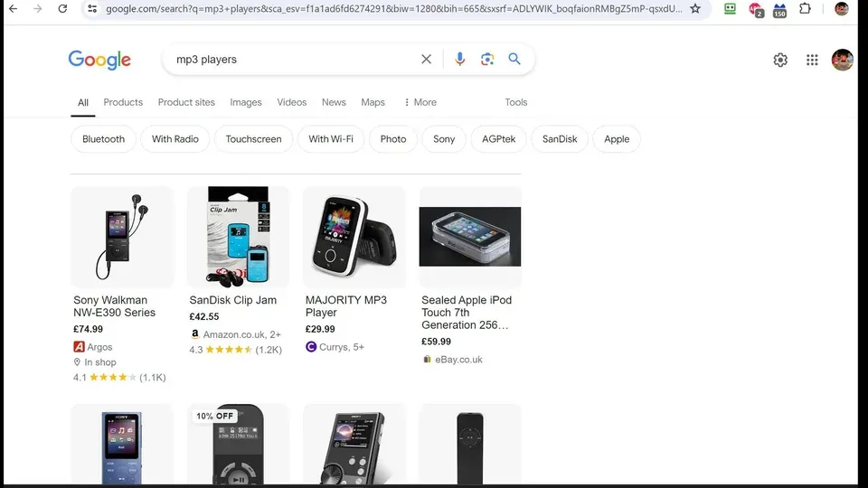
Task: Open the red extension with badge 2
Action: pyautogui.click(x=756, y=9)
